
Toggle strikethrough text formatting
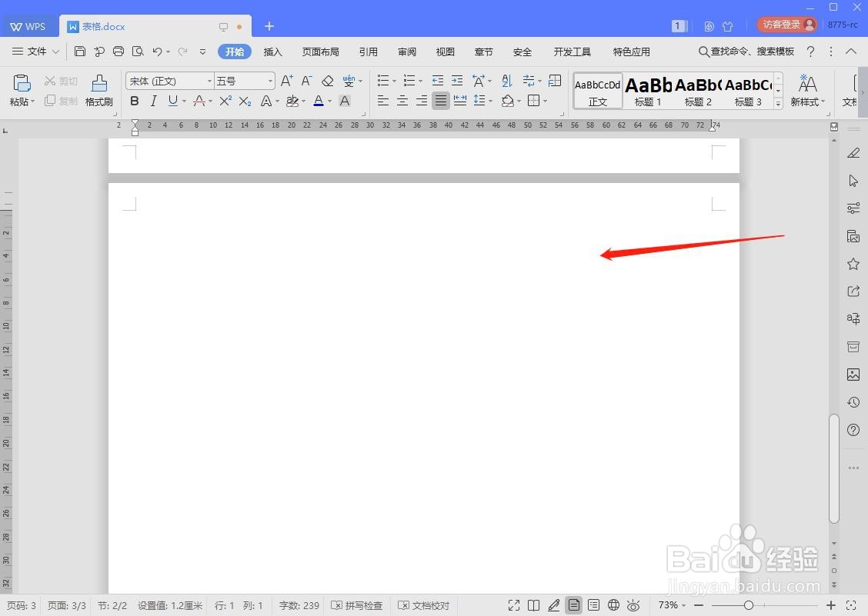199,101
